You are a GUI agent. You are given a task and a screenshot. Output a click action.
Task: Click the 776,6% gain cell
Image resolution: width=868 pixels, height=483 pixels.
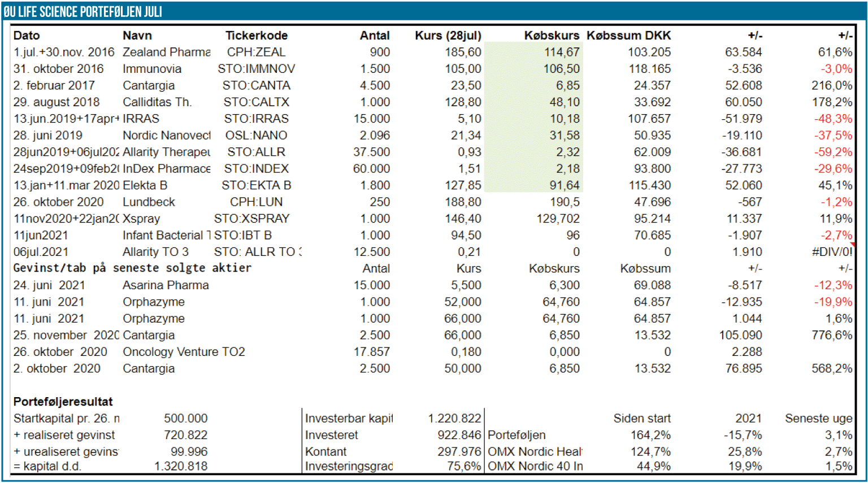tap(831, 335)
